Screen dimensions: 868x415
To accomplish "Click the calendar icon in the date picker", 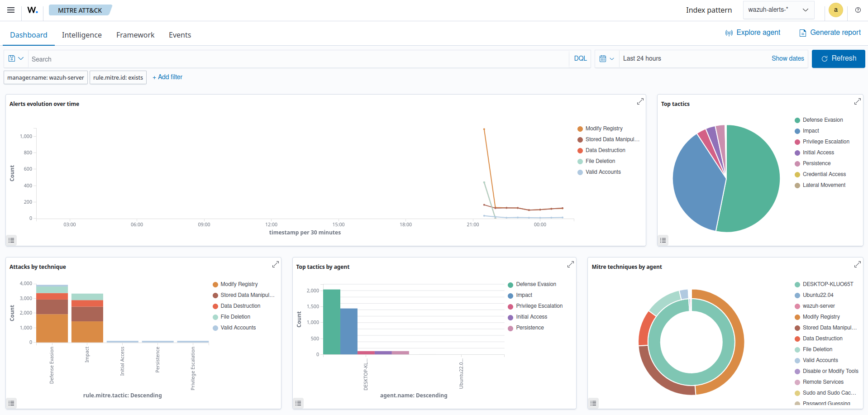I will click(603, 59).
